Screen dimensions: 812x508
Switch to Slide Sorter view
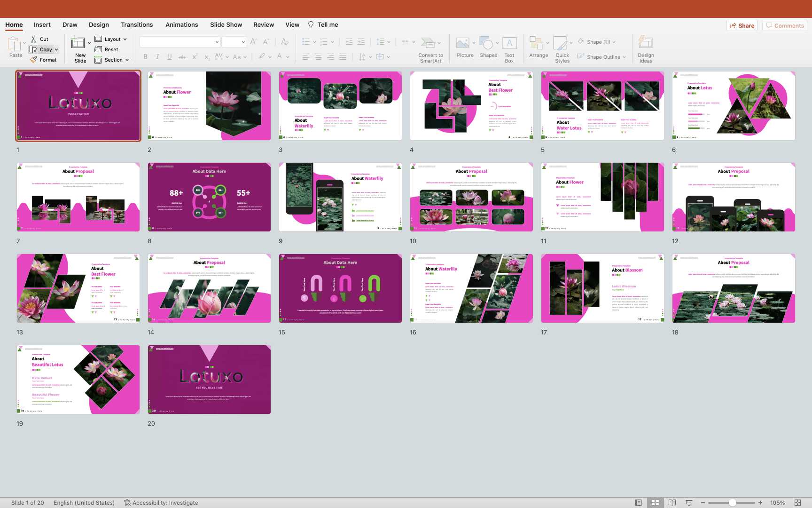click(x=655, y=503)
